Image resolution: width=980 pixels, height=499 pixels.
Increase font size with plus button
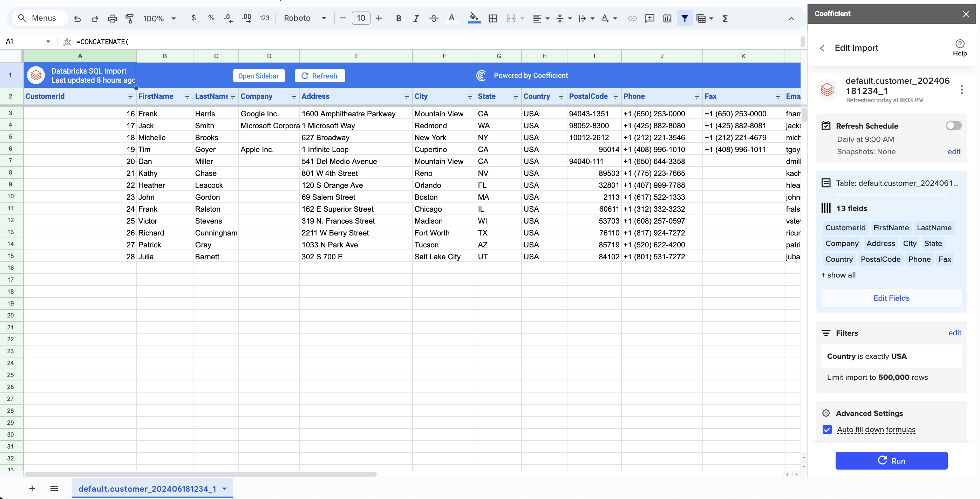coord(379,18)
